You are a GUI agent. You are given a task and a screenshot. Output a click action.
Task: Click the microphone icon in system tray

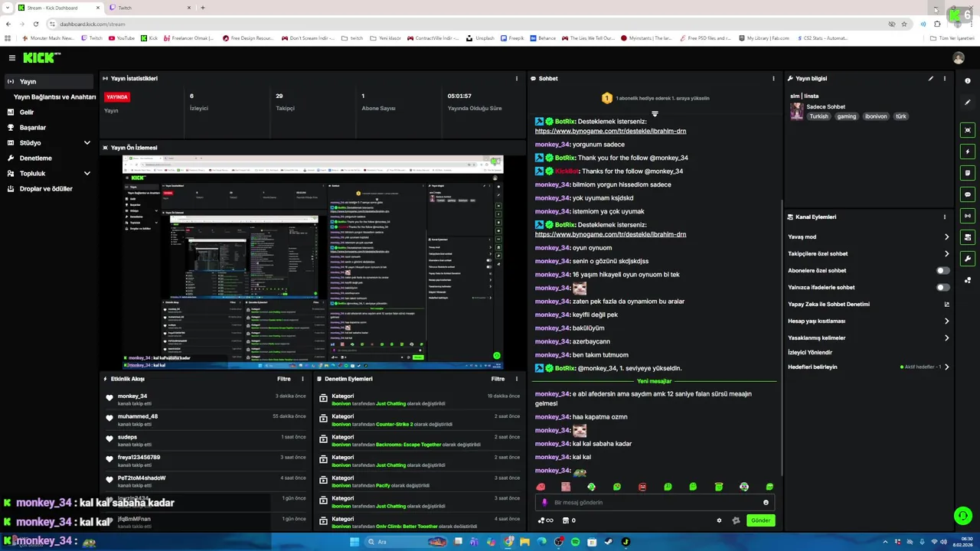pos(922,542)
